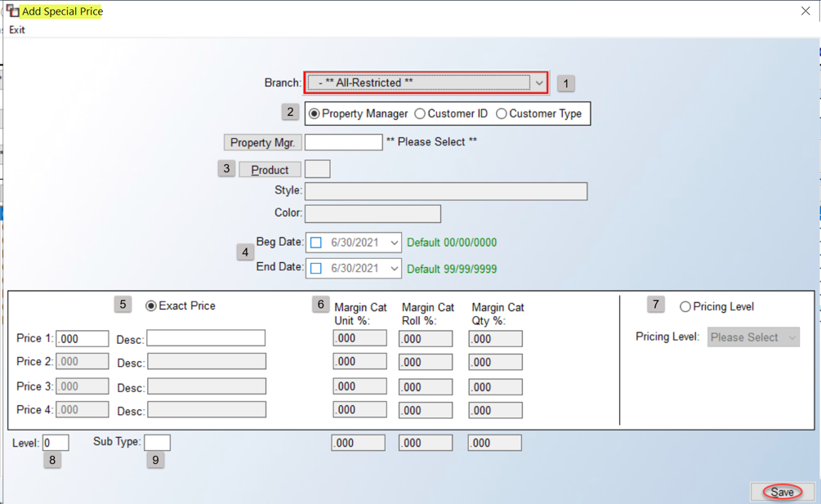
Task: Click the Property Mgr. button
Action: pyautogui.click(x=262, y=142)
